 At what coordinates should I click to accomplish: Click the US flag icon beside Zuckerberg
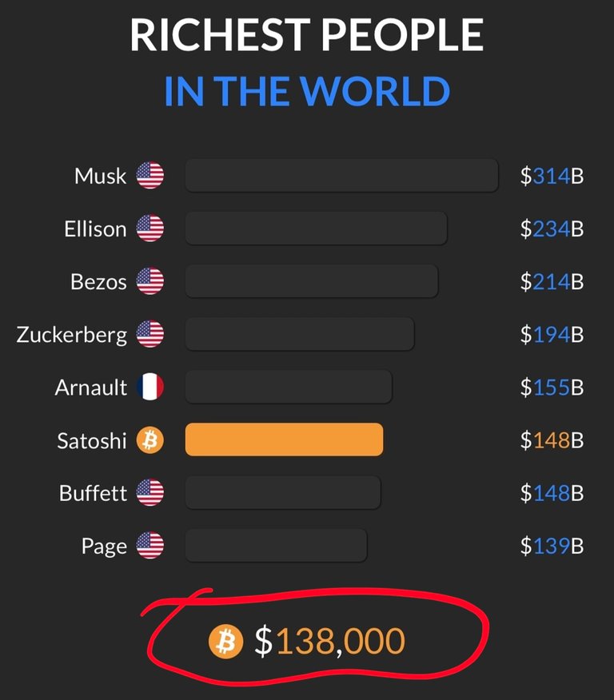pos(150,334)
